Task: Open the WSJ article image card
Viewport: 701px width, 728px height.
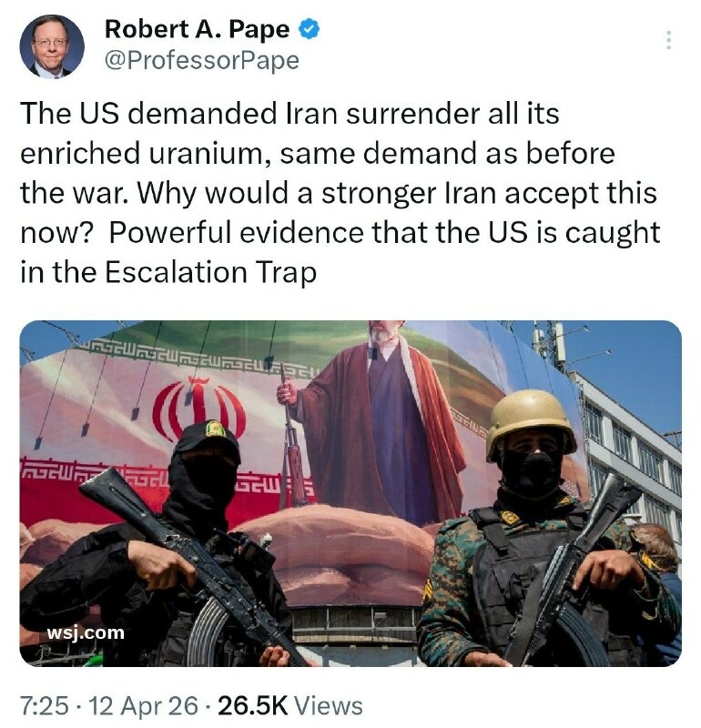Action: point(350,493)
